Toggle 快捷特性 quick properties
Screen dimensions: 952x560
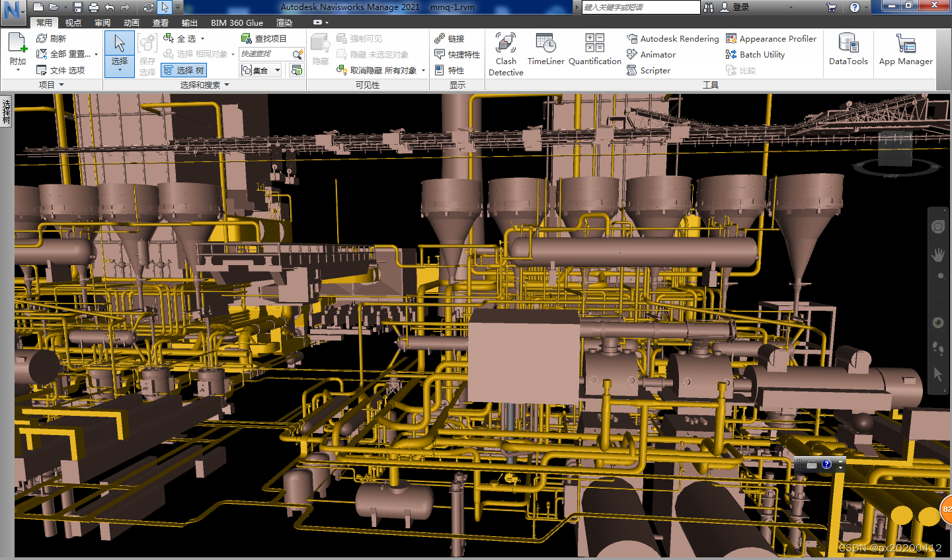point(457,54)
